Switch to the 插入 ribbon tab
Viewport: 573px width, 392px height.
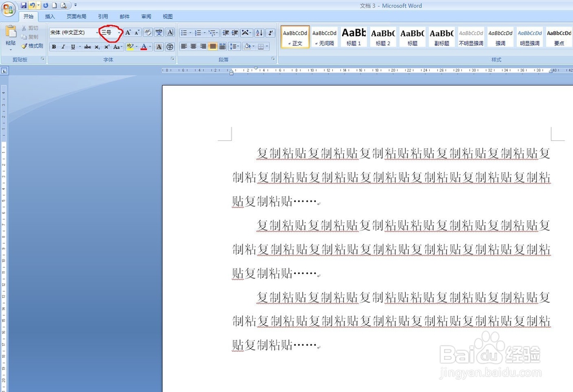[49, 16]
